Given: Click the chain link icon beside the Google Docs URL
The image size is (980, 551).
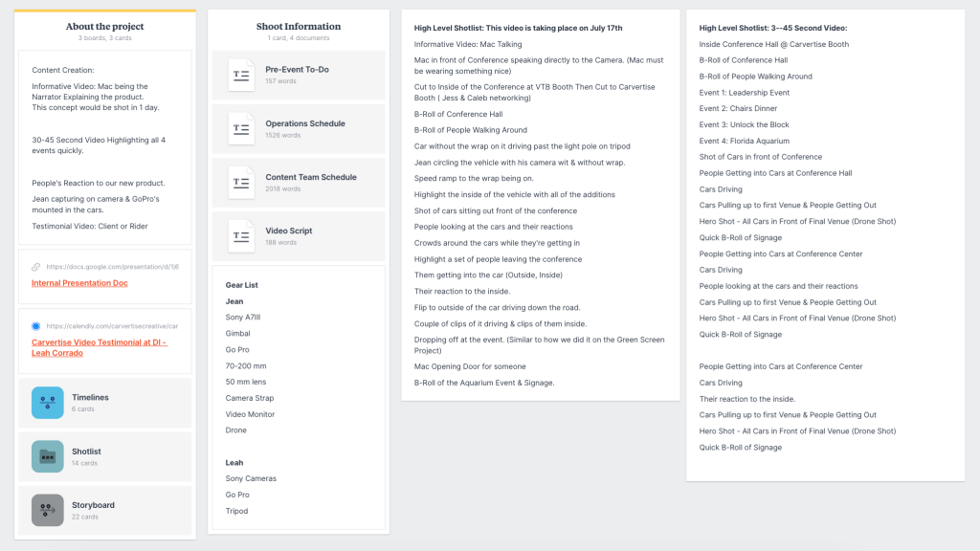Looking at the screenshot, I should 36,267.
